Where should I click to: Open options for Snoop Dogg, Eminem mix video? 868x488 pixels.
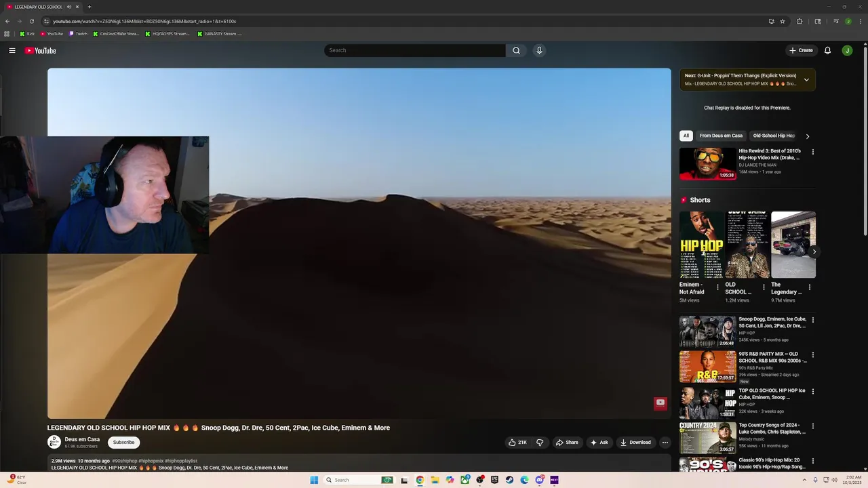(813, 320)
